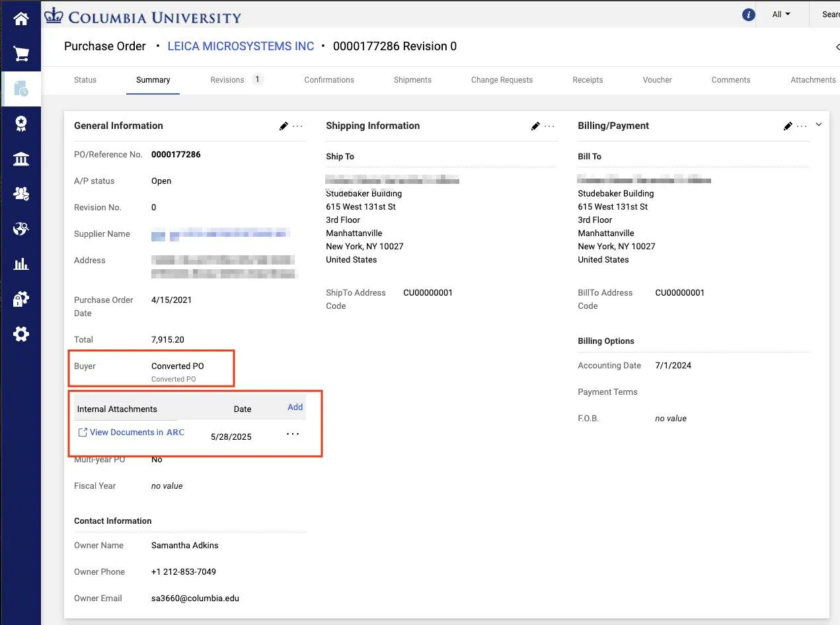Open Billing/Payment more options ellipsis
The width and height of the screenshot is (840, 625).
(x=802, y=126)
